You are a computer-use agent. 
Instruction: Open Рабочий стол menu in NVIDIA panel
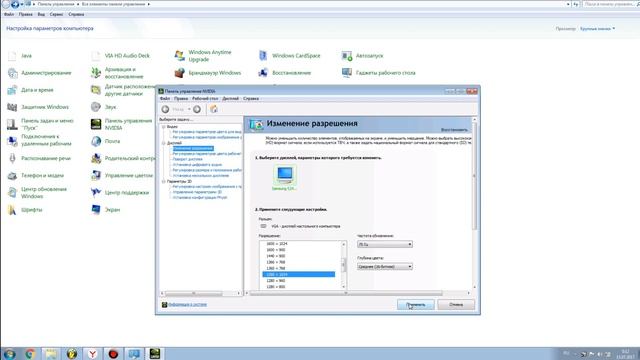click(205, 99)
